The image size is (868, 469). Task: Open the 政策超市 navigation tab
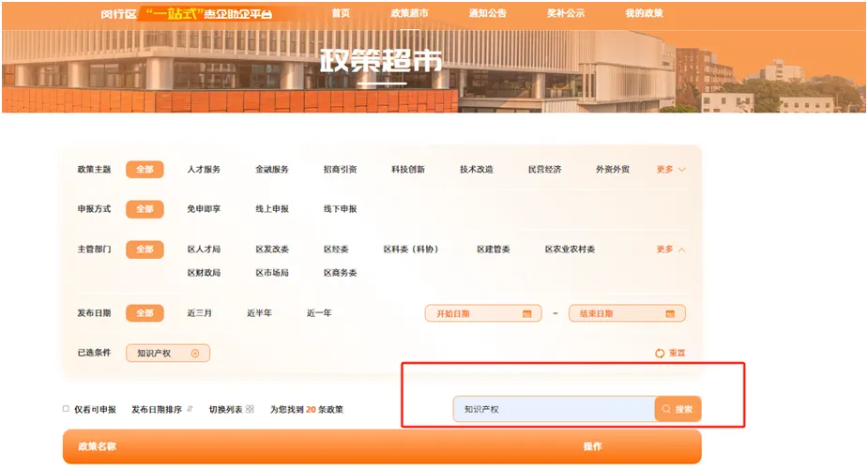(x=409, y=13)
